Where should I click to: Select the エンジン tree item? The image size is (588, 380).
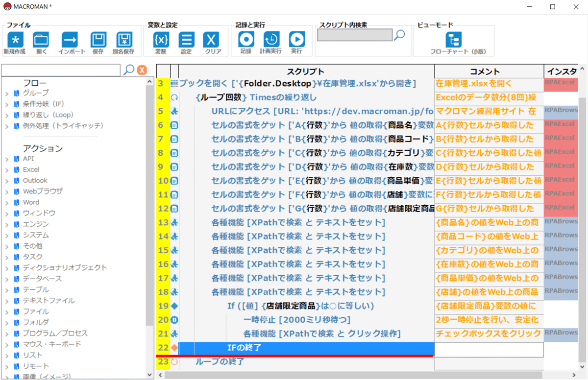[x=36, y=224]
